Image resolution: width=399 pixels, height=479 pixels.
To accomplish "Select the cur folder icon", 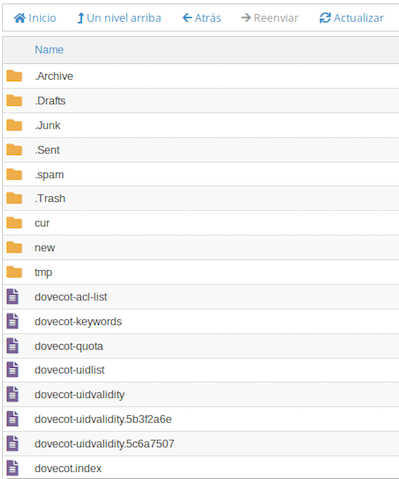I will tap(14, 223).
